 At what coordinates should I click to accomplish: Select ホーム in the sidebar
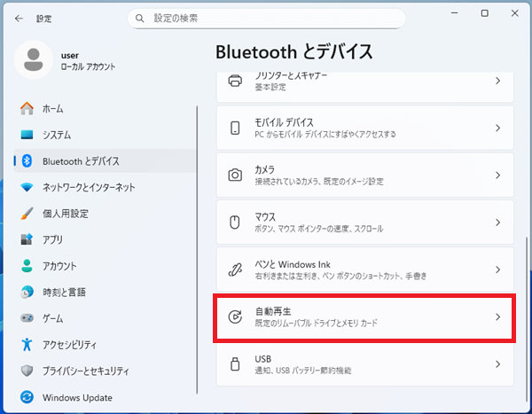click(105, 108)
